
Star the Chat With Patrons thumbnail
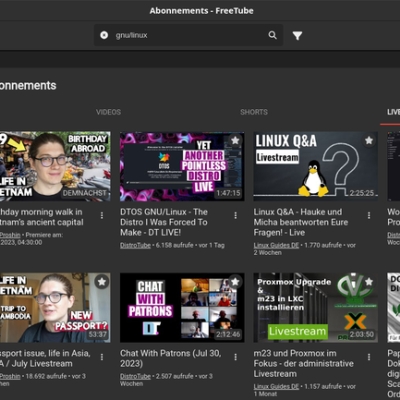235,282
